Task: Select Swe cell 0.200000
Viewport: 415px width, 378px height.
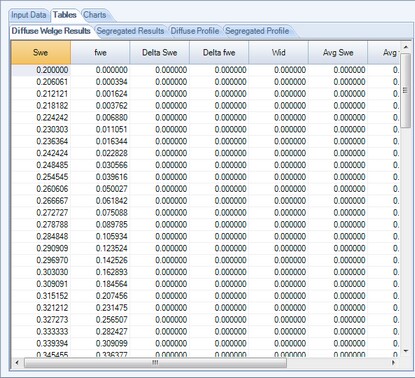Action: (41, 70)
